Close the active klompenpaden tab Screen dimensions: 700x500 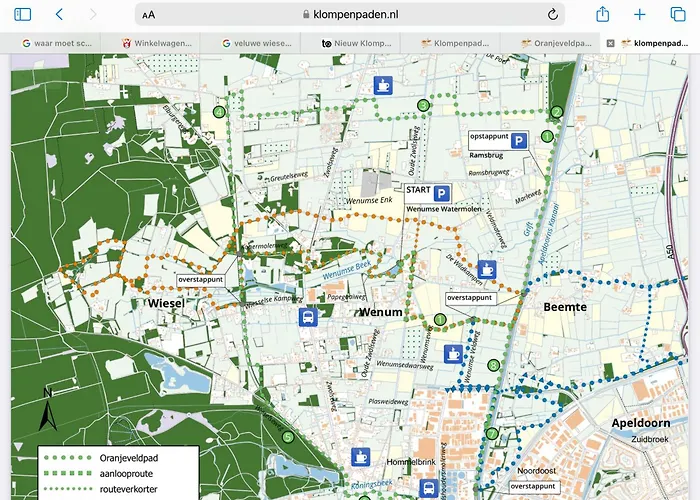[611, 43]
